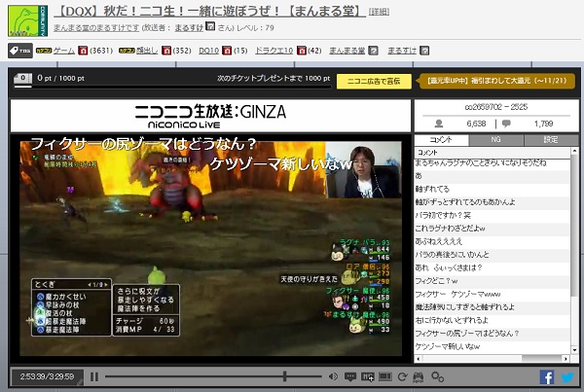Click the seek bar handle

tap(284, 376)
